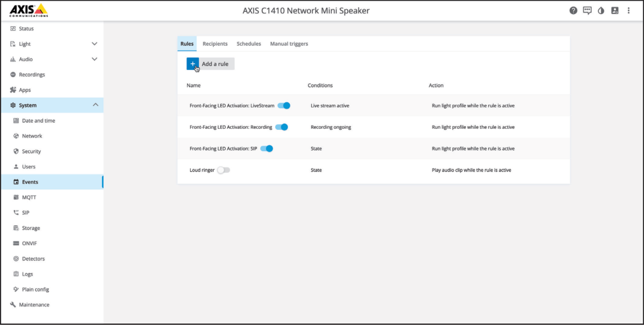This screenshot has width=644, height=326.
Task: Click the Events calendar icon
Action: [x=16, y=182]
